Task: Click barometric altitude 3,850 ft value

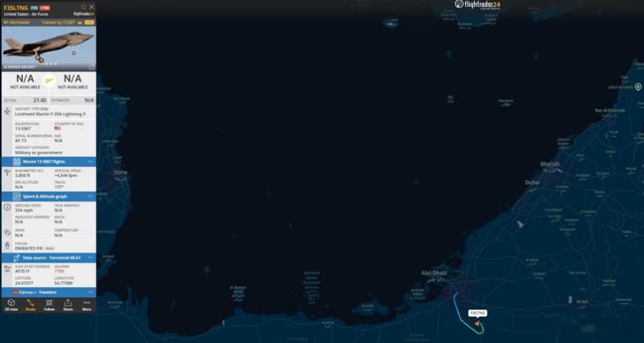Action: tap(22, 176)
